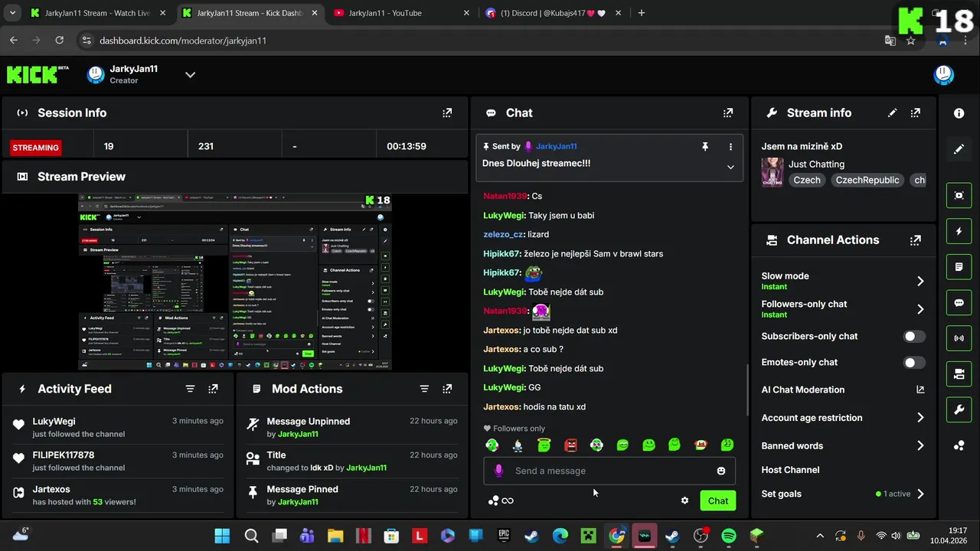Viewport: 980px width, 551px height.
Task: Click the three circles sidebar icon
Action: pyautogui.click(x=959, y=445)
